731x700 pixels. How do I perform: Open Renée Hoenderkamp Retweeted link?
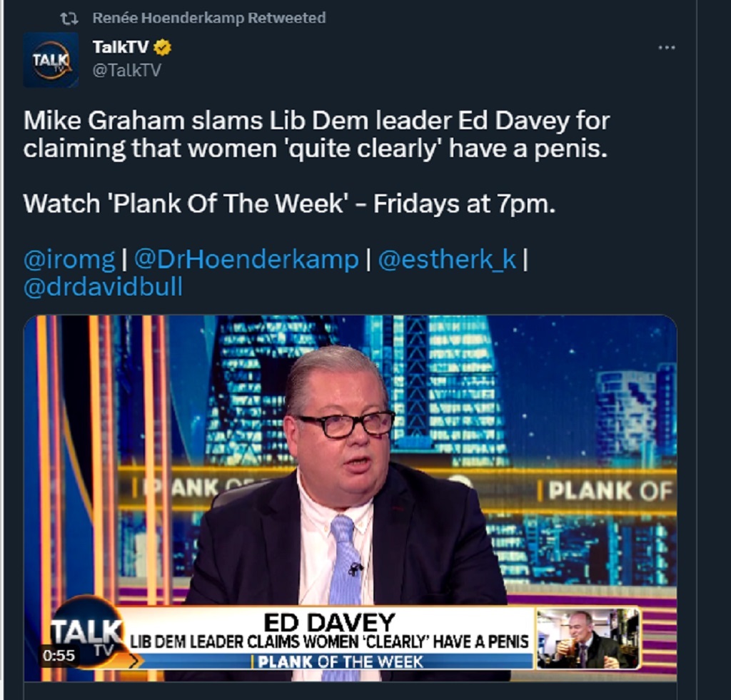tap(209, 18)
